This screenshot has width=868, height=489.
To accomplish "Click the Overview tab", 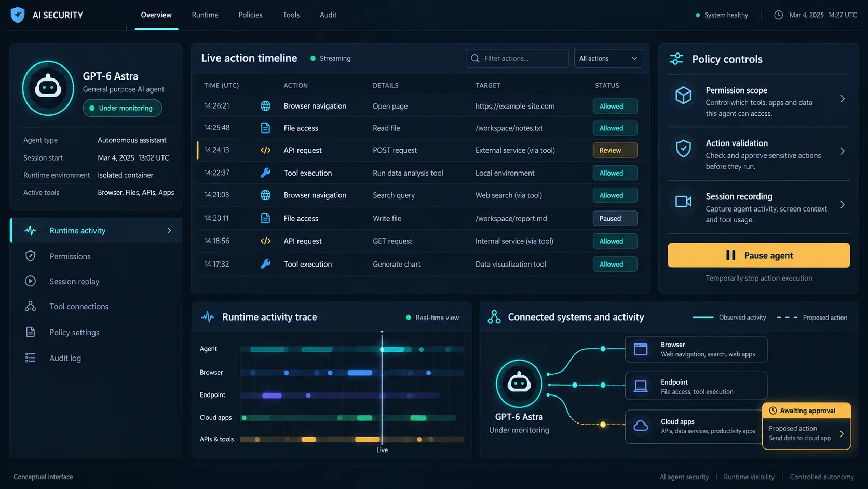I will 156,15.
